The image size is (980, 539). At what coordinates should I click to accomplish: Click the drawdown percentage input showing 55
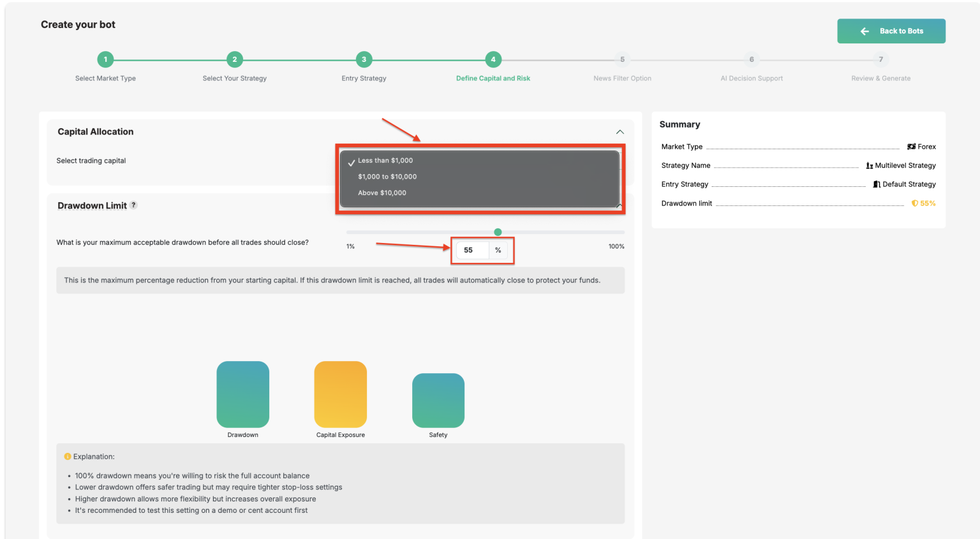click(x=473, y=250)
